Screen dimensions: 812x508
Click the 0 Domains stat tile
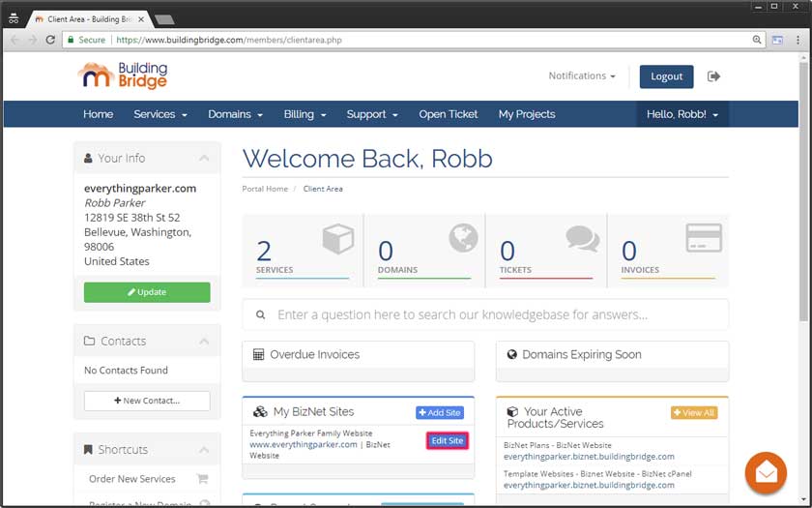tap(424, 251)
